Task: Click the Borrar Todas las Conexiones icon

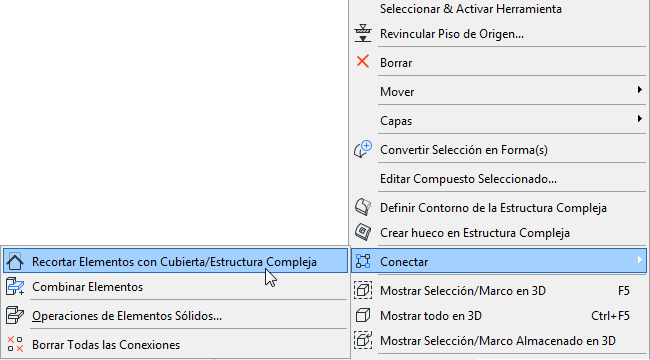Action: tap(15, 344)
